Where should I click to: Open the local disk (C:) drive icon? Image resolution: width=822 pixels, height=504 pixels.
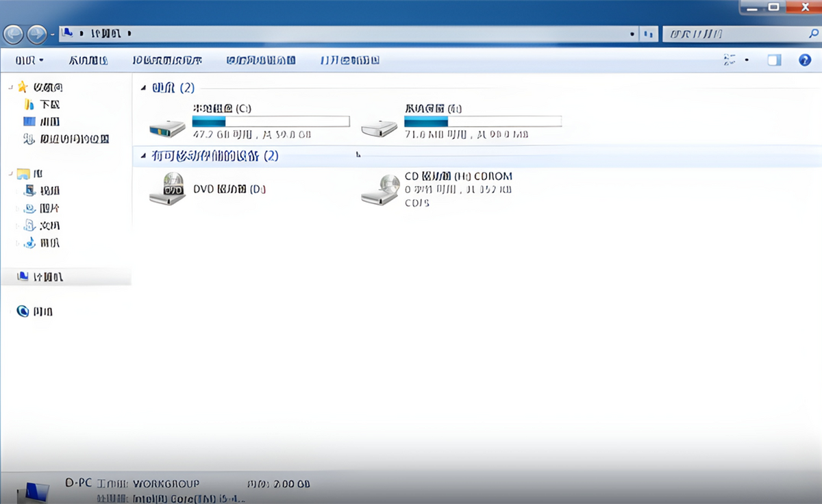(168, 125)
